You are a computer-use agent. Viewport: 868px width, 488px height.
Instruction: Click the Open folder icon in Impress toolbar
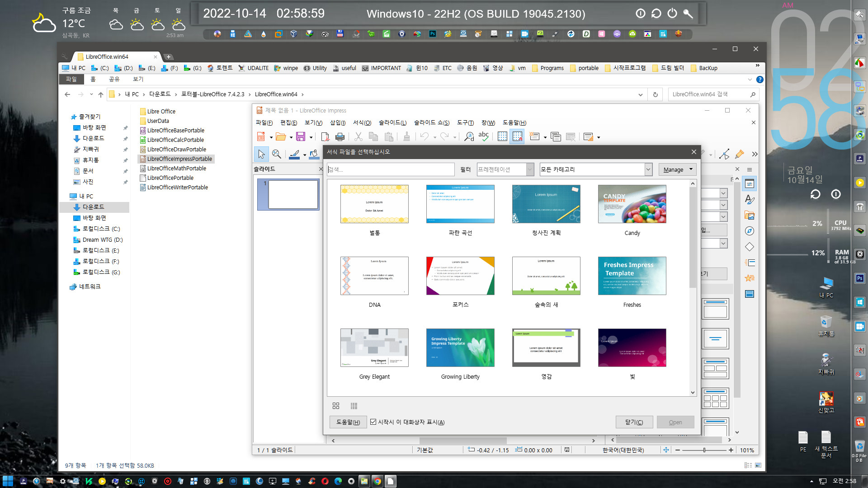281,136
